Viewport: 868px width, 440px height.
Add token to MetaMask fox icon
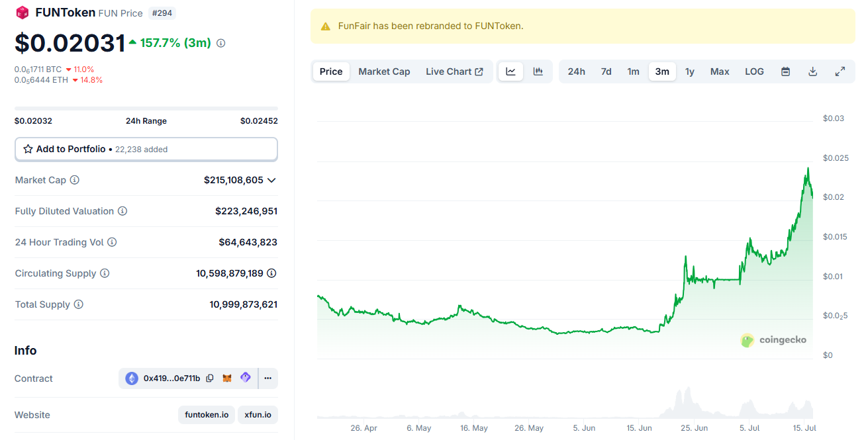[227, 378]
